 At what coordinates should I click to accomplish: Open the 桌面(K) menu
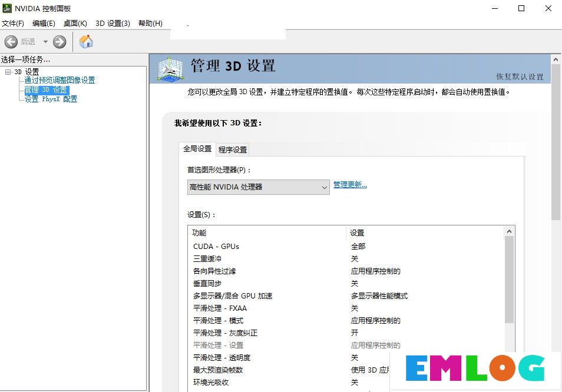pyautogui.click(x=75, y=24)
